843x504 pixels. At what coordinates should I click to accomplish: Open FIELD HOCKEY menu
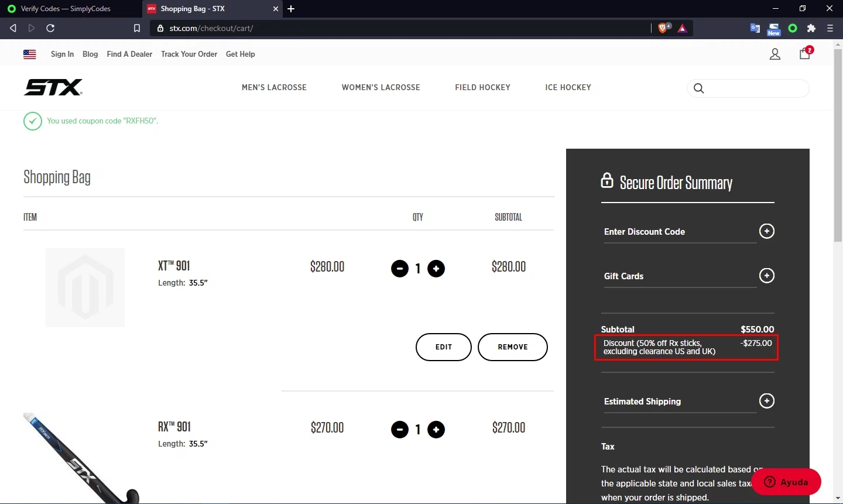[483, 88]
